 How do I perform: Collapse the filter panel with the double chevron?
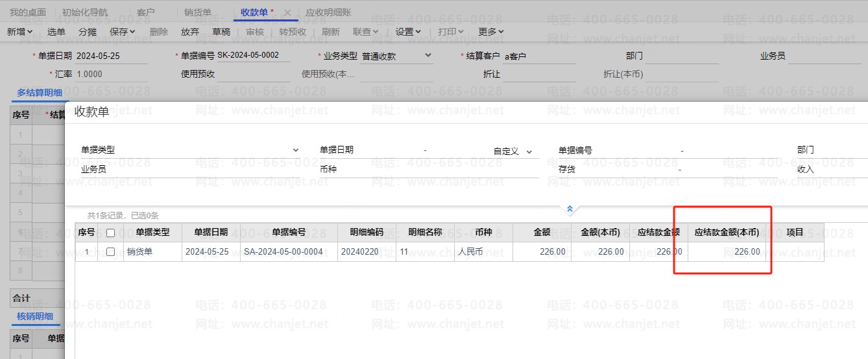coord(570,209)
